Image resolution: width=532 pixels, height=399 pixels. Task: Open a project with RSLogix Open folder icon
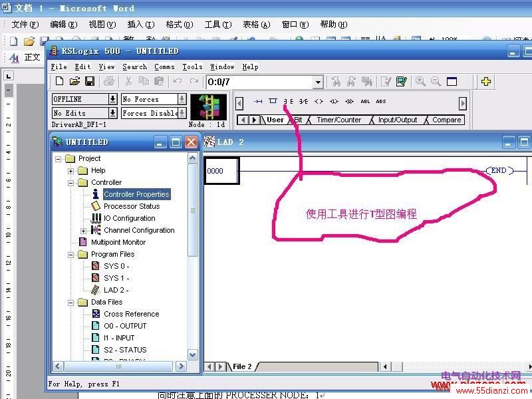[74, 81]
